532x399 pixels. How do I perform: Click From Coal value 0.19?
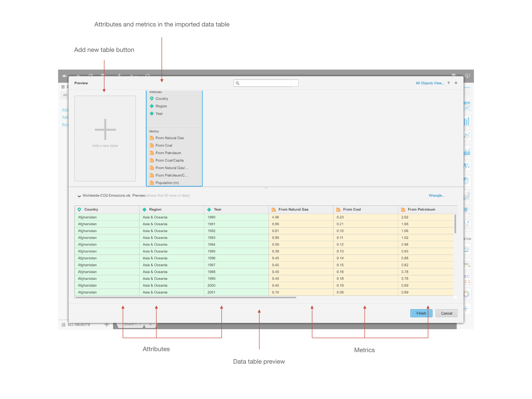pos(366,286)
